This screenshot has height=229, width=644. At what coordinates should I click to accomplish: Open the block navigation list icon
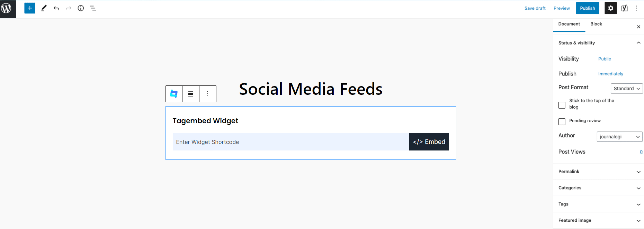point(93,8)
